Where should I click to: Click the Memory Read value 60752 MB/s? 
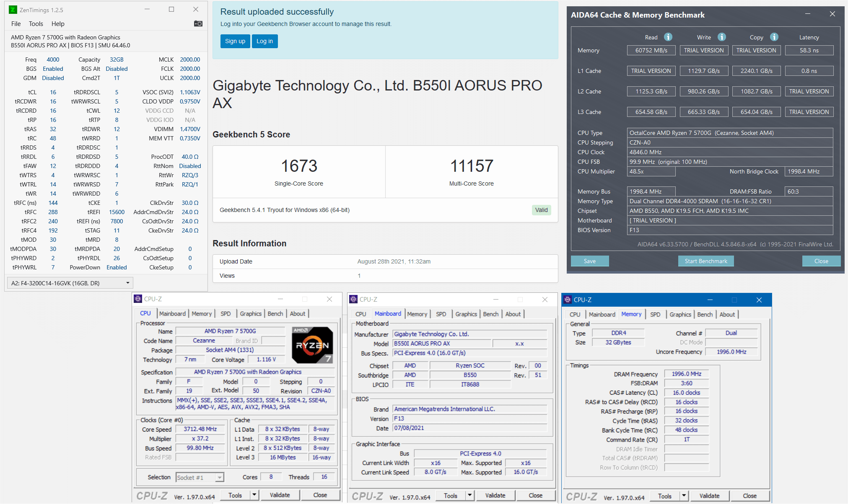651,50
